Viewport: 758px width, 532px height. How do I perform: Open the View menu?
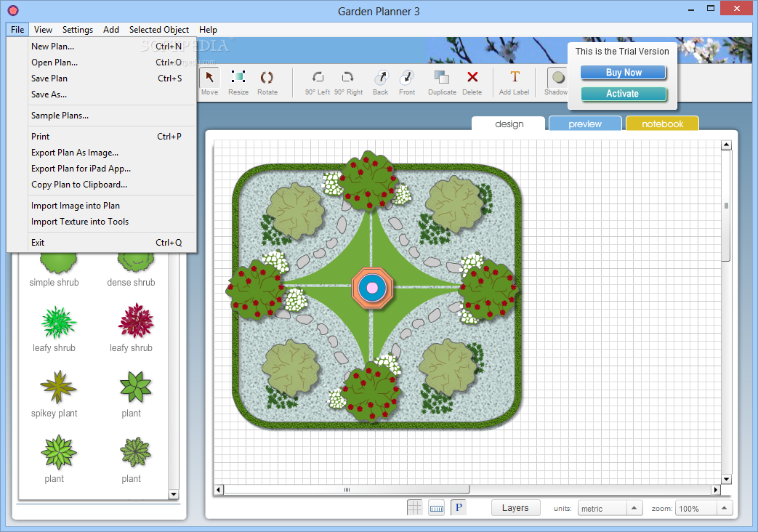pyautogui.click(x=43, y=30)
